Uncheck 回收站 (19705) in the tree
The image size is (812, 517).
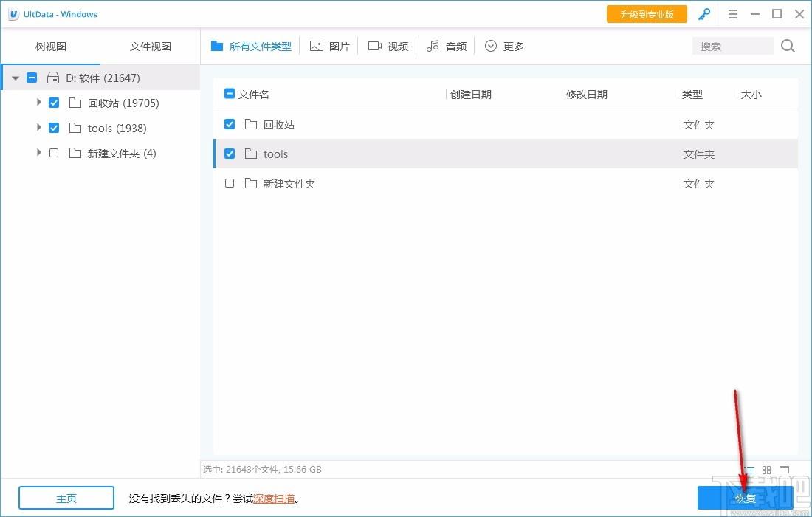coord(54,103)
